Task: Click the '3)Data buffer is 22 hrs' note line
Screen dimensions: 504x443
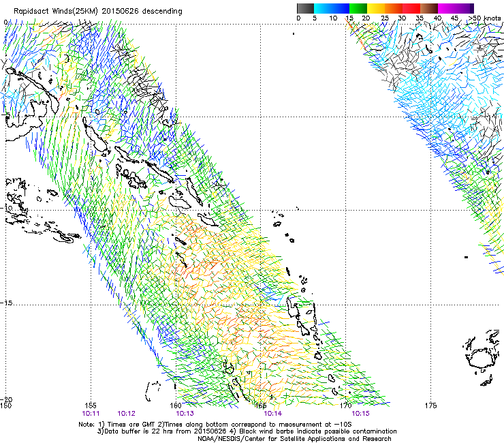Action: coord(247,431)
